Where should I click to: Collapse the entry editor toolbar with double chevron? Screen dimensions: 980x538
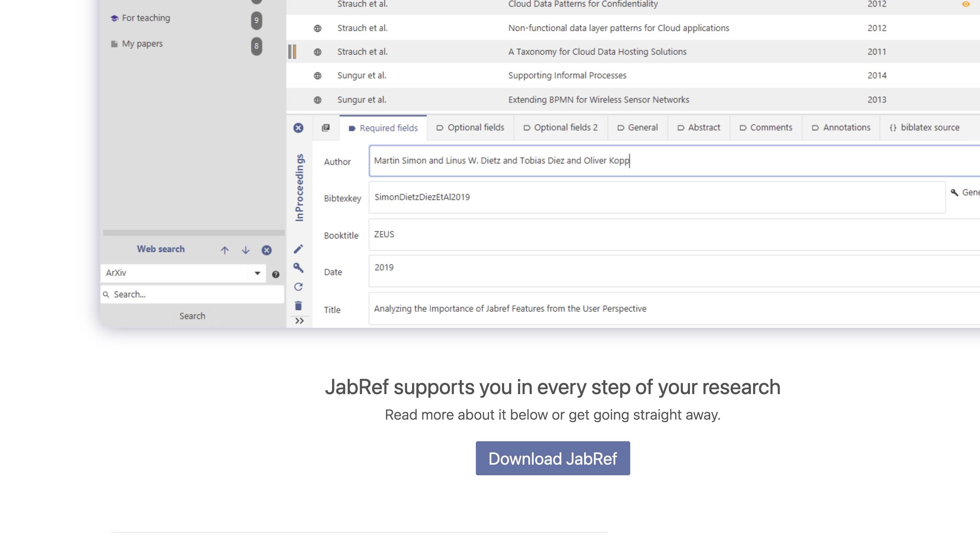coord(299,321)
